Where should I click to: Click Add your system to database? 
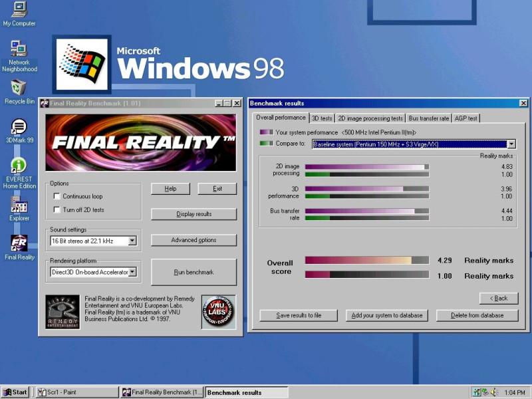pos(387,315)
